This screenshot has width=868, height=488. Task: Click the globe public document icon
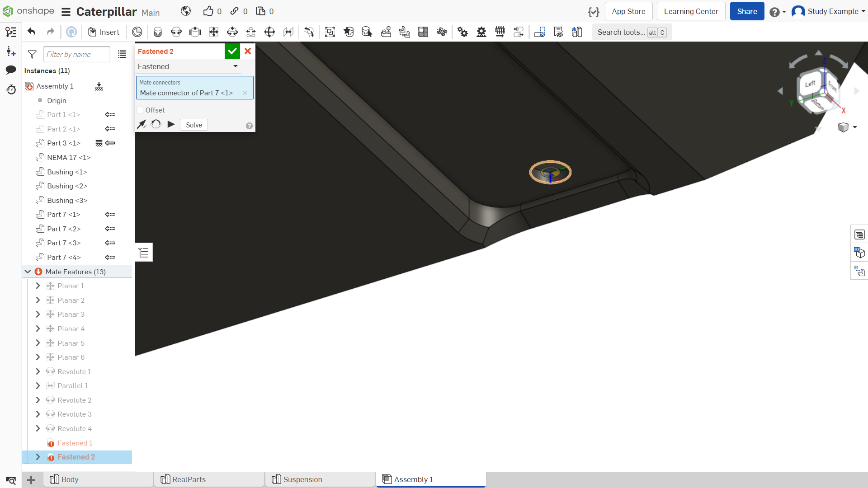click(186, 11)
